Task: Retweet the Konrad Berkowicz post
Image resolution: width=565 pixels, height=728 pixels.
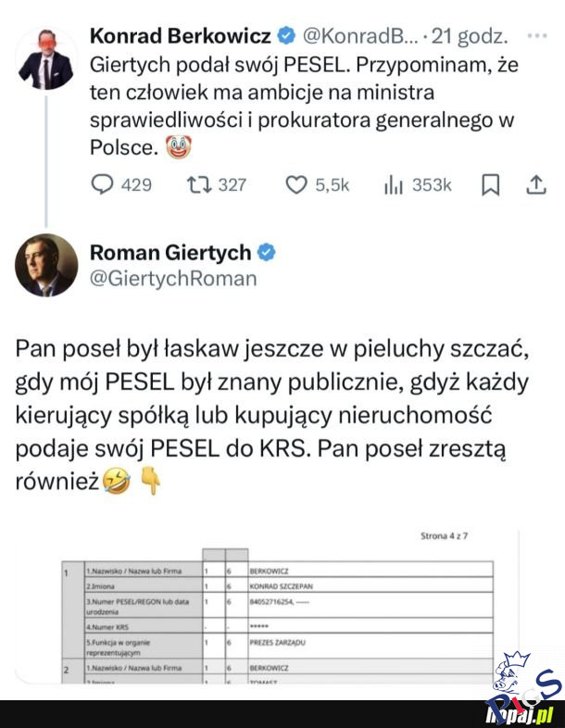Action: [x=200, y=185]
